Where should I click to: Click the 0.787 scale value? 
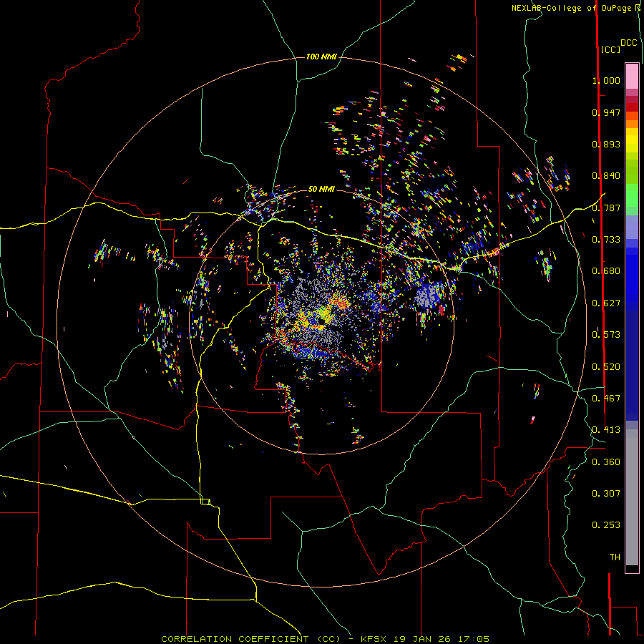pyautogui.click(x=606, y=208)
